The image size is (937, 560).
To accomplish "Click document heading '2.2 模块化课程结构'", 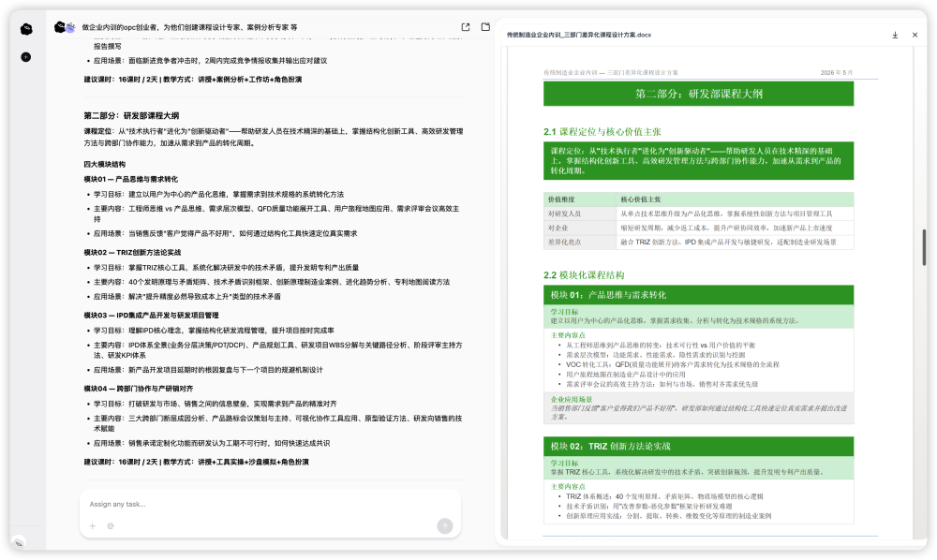I will click(584, 275).
